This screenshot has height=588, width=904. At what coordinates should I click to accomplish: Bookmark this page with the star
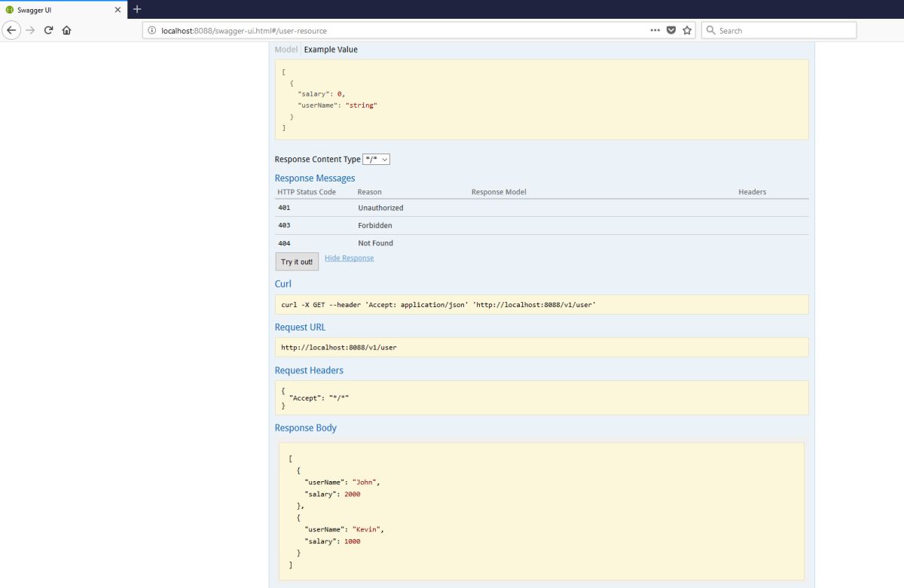(x=687, y=30)
